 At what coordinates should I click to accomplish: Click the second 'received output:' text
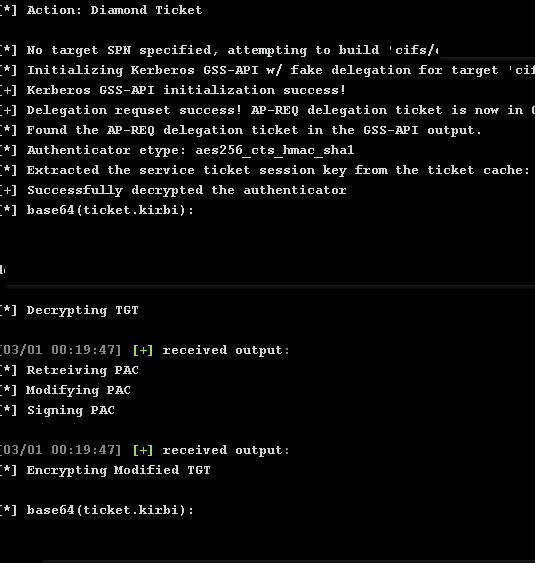click(x=226, y=450)
